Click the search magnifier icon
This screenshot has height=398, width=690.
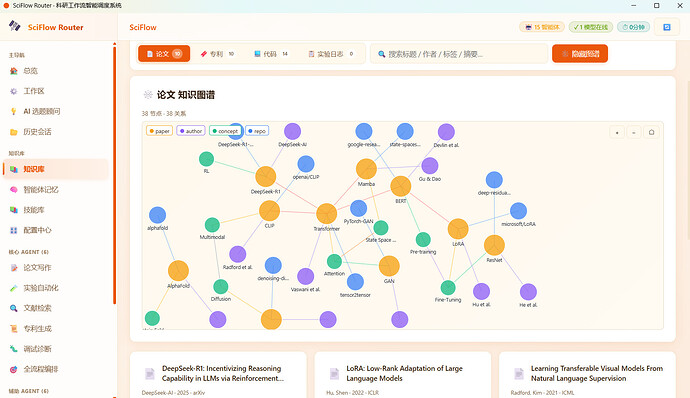click(x=382, y=54)
